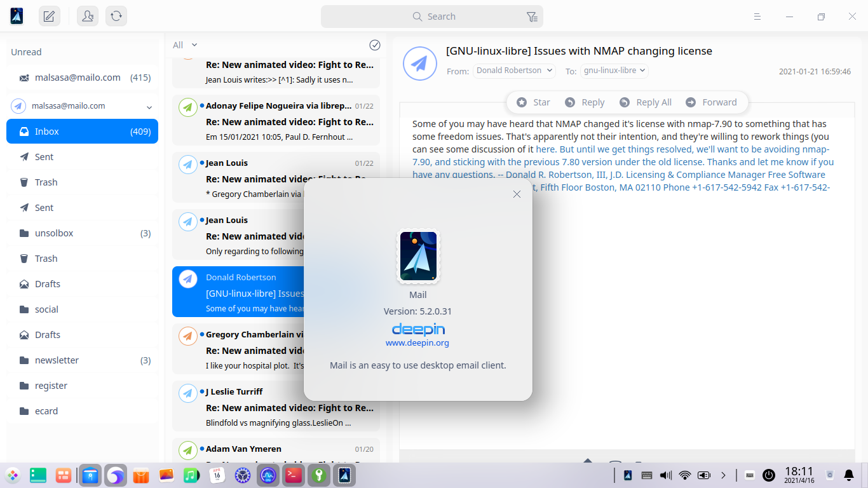This screenshot has width=868, height=488.
Task: Refresh mail with the sync icon
Action: pos(116,17)
